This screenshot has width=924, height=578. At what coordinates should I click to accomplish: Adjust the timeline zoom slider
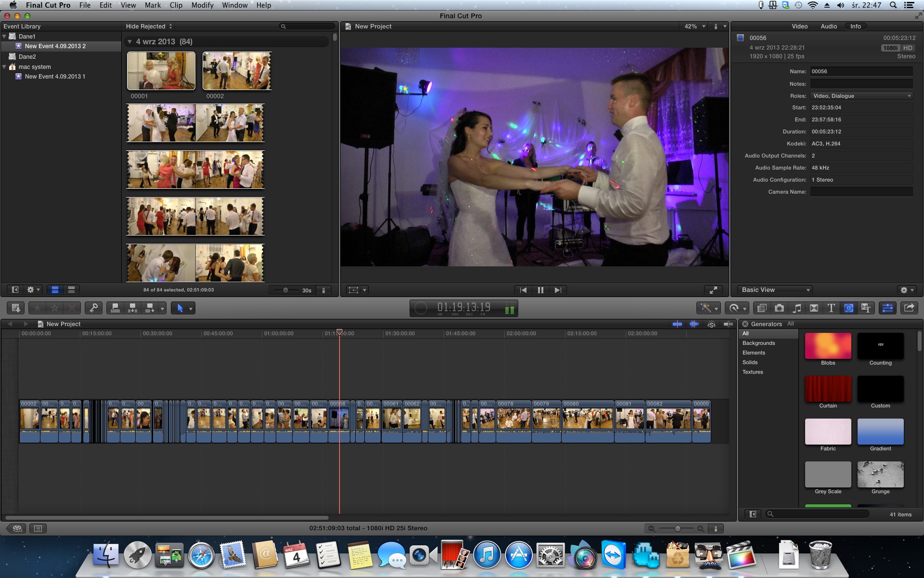point(678,528)
